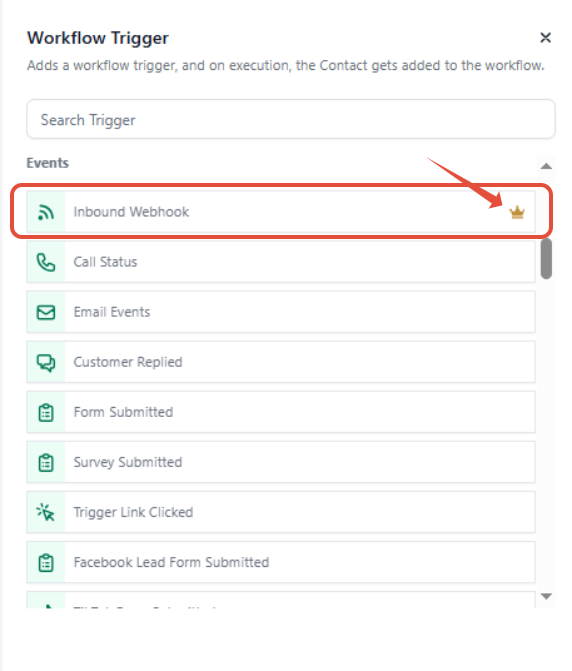Click the gold crown premium icon
The width and height of the screenshot is (572, 671).
pyautogui.click(x=517, y=212)
